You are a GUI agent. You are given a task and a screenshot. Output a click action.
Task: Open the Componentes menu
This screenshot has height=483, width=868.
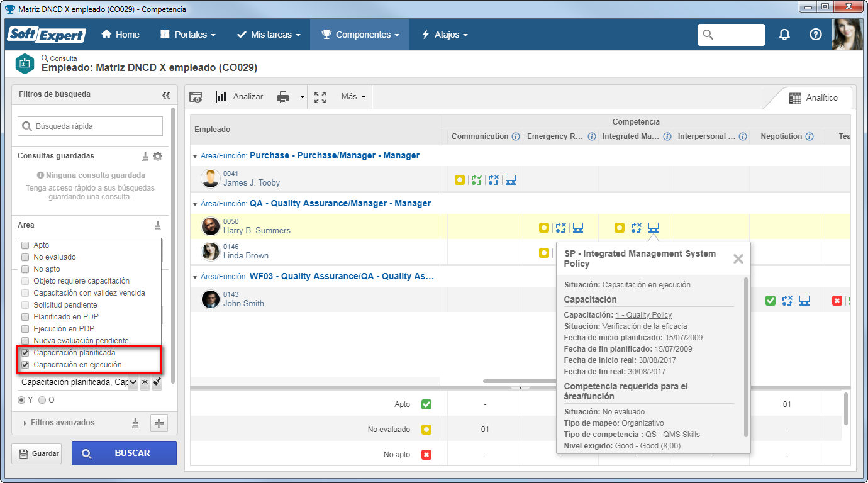click(360, 35)
